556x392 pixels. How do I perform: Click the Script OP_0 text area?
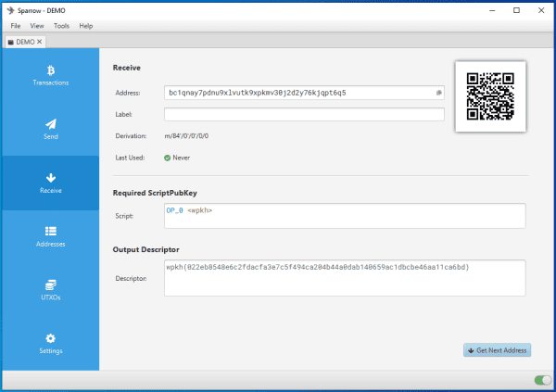pos(343,215)
